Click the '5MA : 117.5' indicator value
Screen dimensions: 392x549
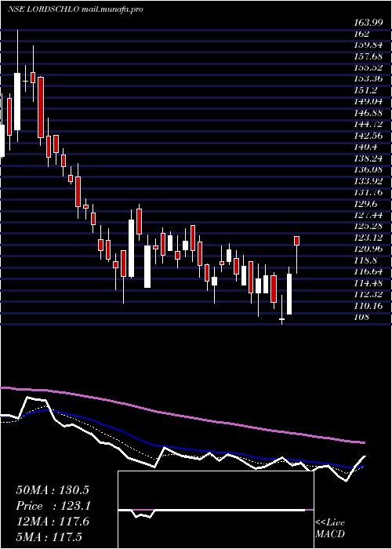49,537
